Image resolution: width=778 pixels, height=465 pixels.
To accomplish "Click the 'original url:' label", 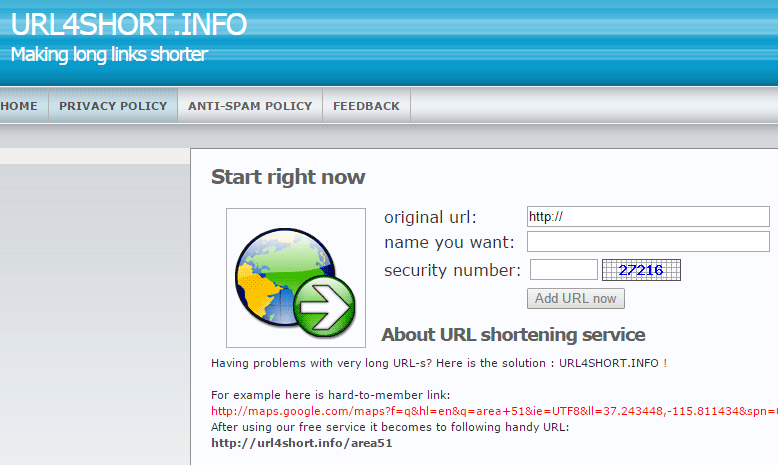I will [x=430, y=217].
